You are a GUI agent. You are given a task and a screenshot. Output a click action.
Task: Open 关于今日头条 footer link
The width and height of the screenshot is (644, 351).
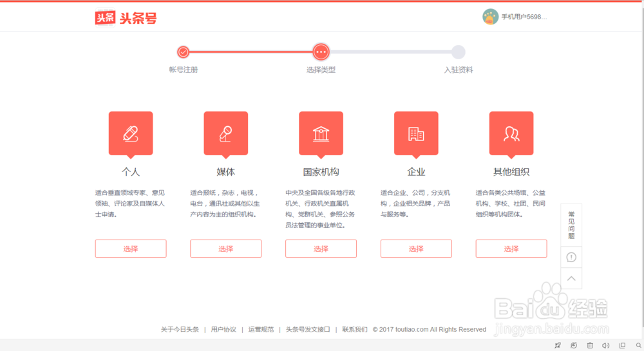coord(180,329)
